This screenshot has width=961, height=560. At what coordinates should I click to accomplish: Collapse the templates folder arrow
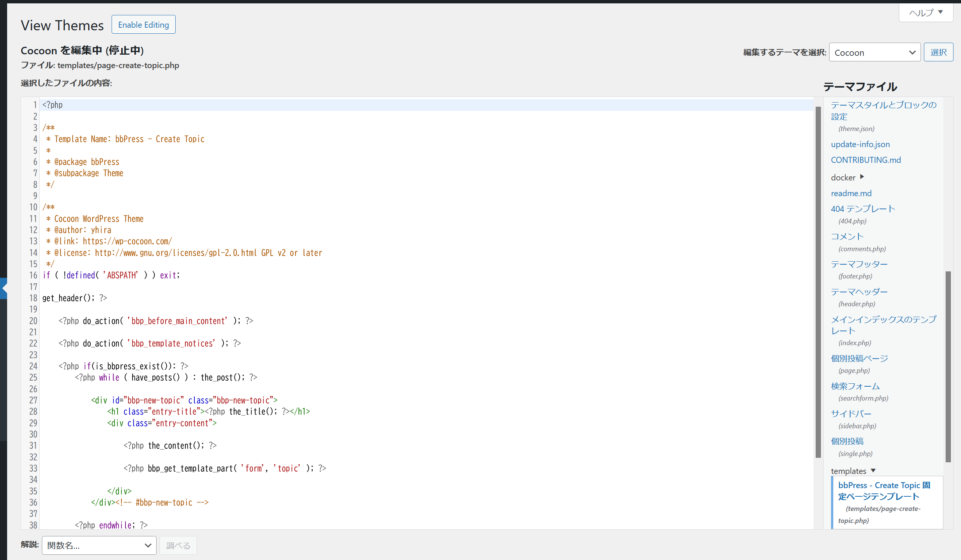tap(873, 471)
